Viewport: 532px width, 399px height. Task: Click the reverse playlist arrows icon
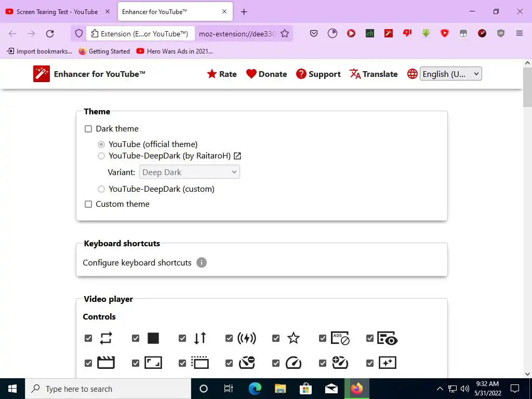click(x=200, y=338)
